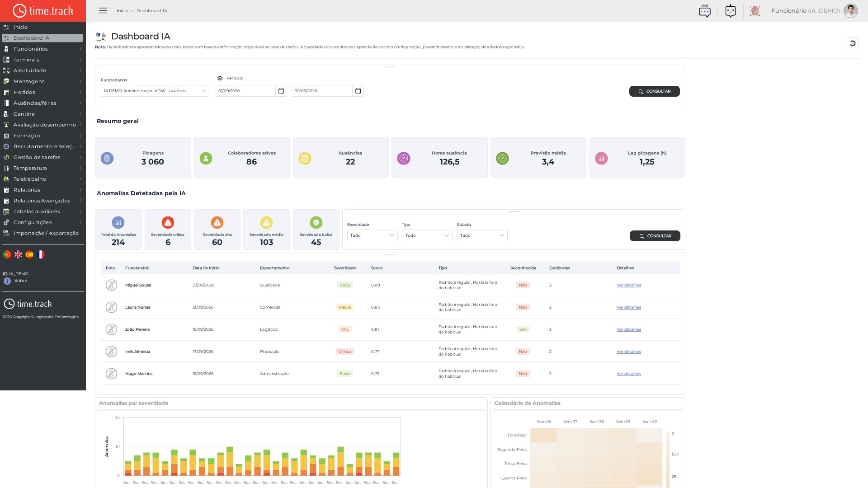Open Ver detalhes for Miguel Sousa
This screenshot has width=868, height=488.
(x=628, y=285)
